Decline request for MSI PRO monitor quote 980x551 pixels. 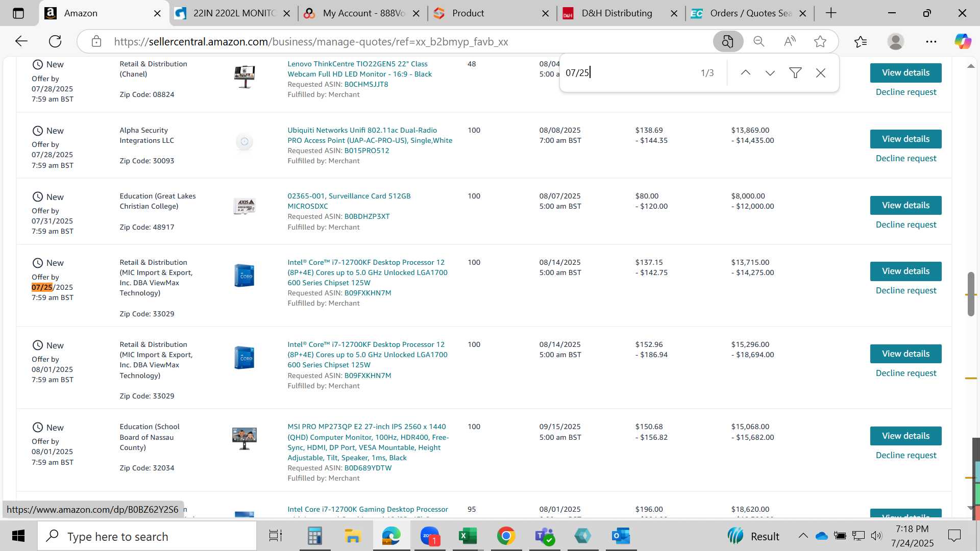[906, 455]
